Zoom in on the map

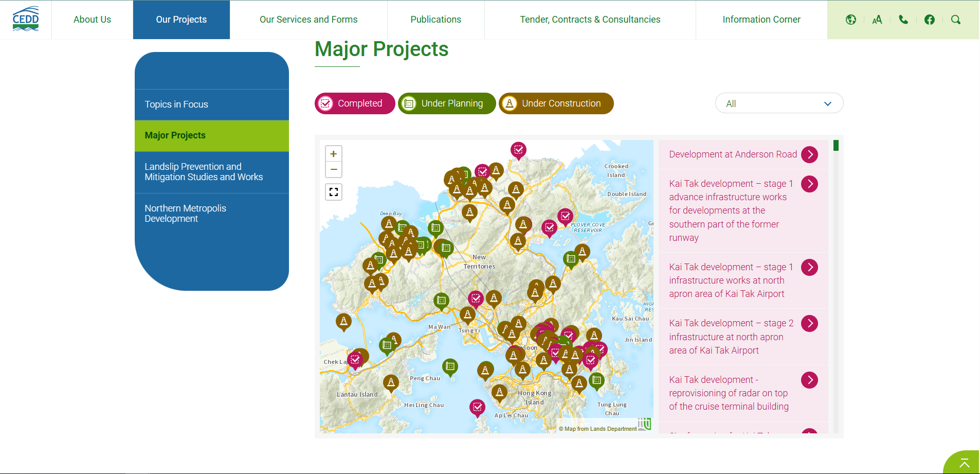pyautogui.click(x=333, y=153)
